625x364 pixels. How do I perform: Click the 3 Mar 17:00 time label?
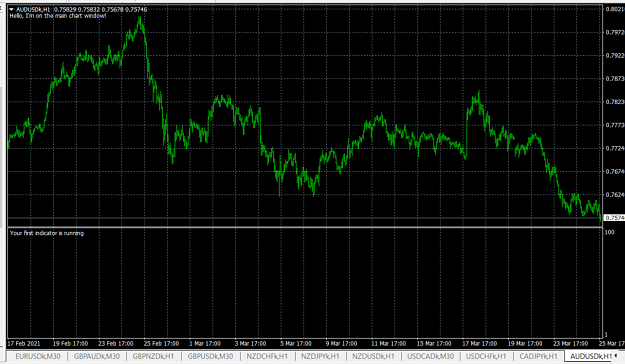pos(250,343)
